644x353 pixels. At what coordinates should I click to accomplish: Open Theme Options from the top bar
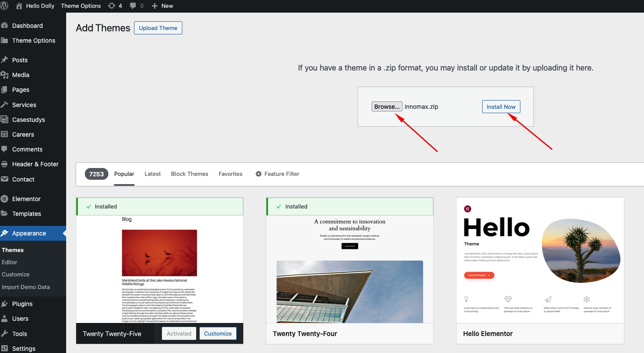pos(80,6)
